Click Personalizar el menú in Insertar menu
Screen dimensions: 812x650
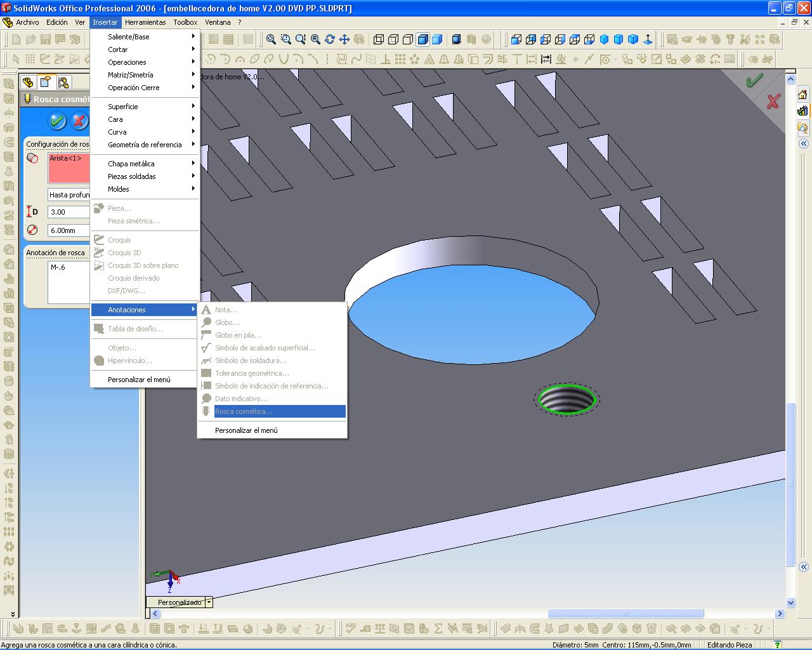point(145,380)
